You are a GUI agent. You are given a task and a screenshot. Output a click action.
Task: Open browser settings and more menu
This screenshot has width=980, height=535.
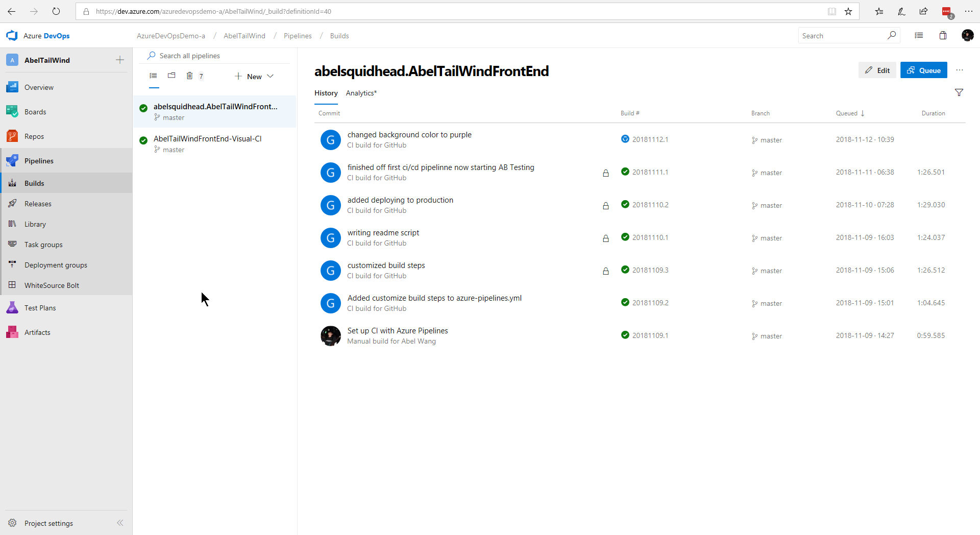pos(969,11)
